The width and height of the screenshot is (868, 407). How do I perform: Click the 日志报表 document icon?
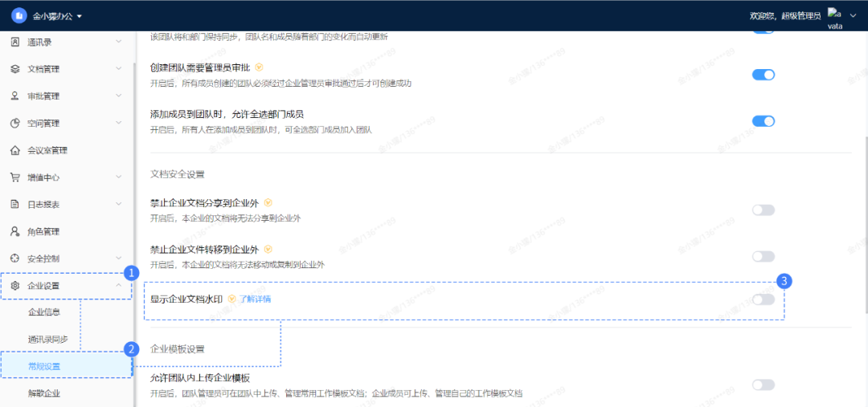pyautogui.click(x=15, y=205)
